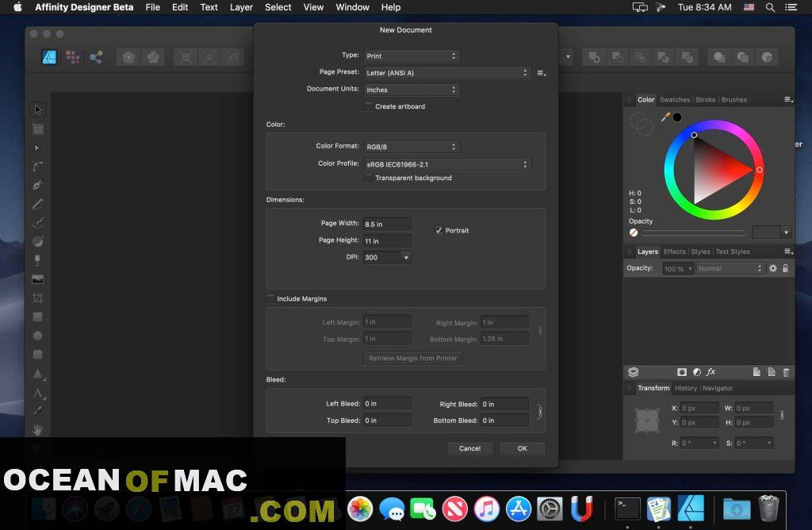The width and height of the screenshot is (812, 530).
Task: Uncheck the Portrait checkbox
Action: click(439, 231)
